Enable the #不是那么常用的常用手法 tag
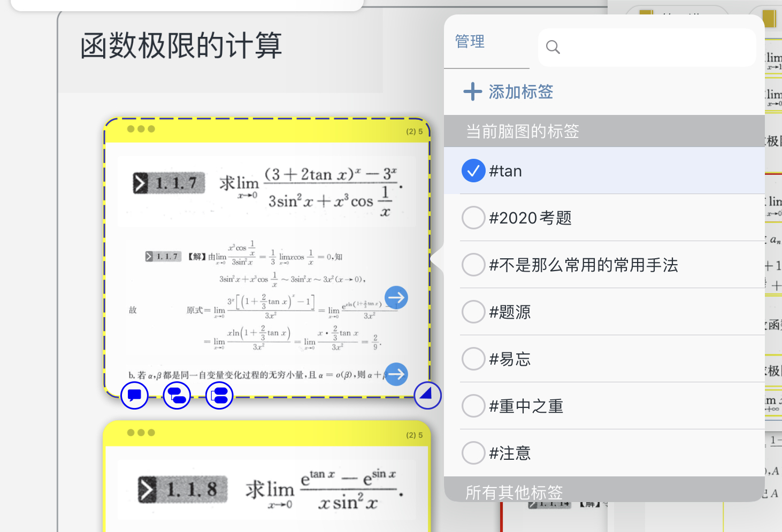The image size is (782, 532). (x=473, y=265)
